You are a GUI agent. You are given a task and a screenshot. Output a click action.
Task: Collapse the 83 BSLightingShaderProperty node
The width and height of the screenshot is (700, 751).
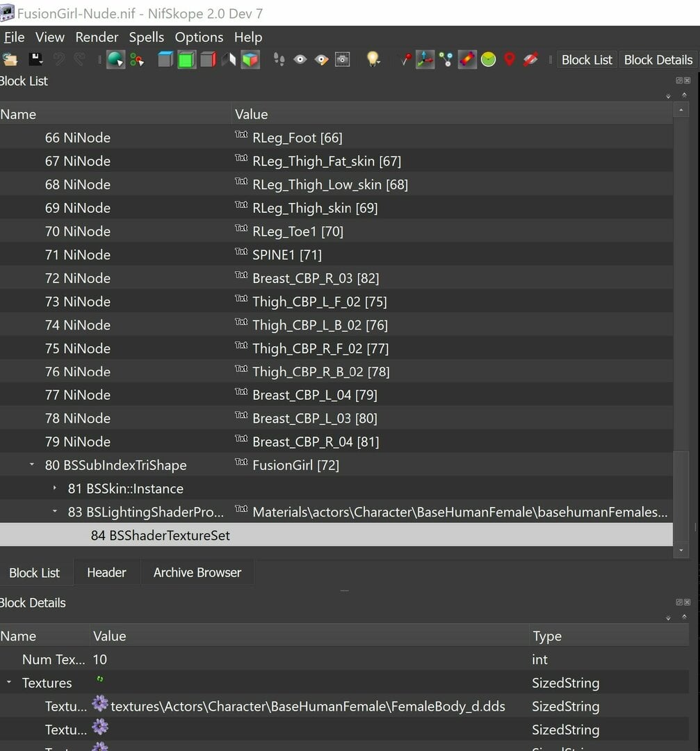(x=55, y=512)
